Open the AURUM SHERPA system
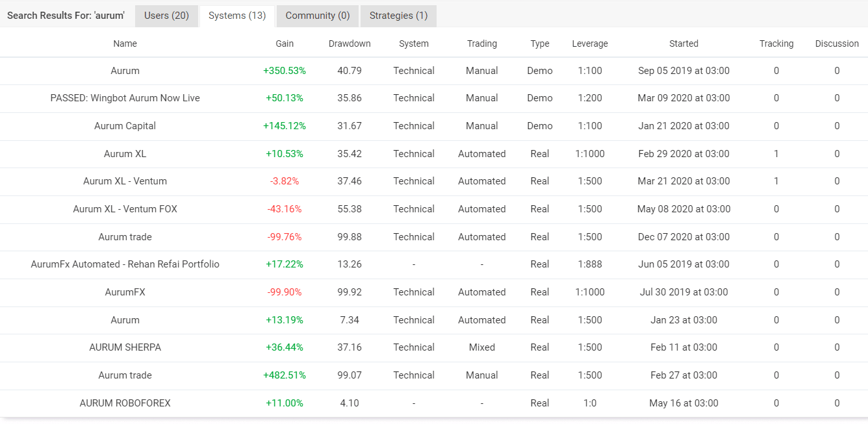This screenshot has width=868, height=424. [x=125, y=347]
